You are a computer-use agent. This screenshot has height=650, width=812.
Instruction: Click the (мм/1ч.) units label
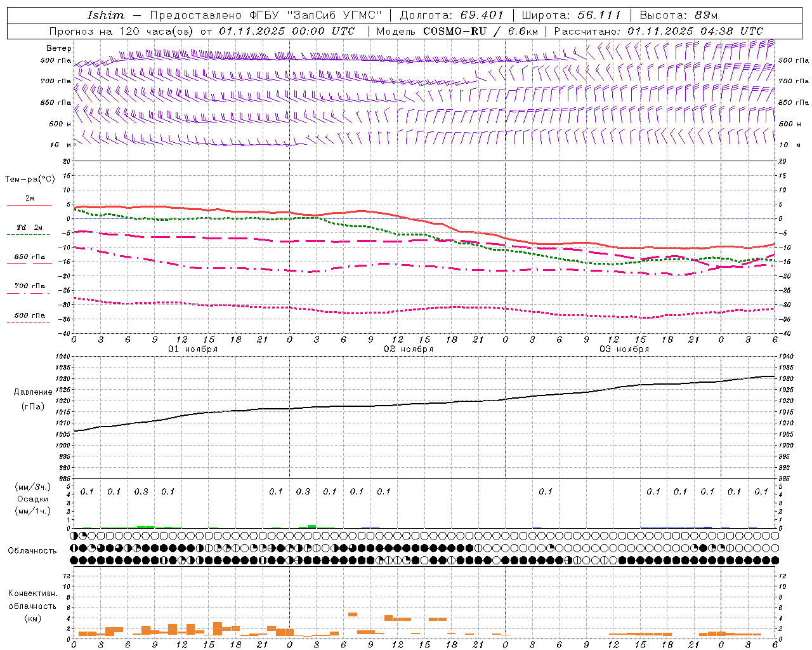pyautogui.click(x=32, y=511)
